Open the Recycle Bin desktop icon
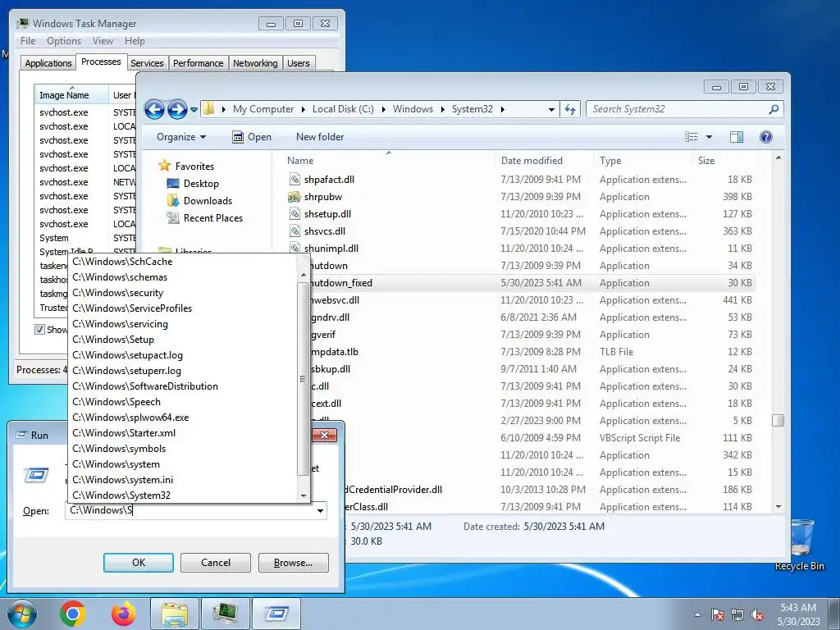The height and width of the screenshot is (630, 840). pos(799,544)
